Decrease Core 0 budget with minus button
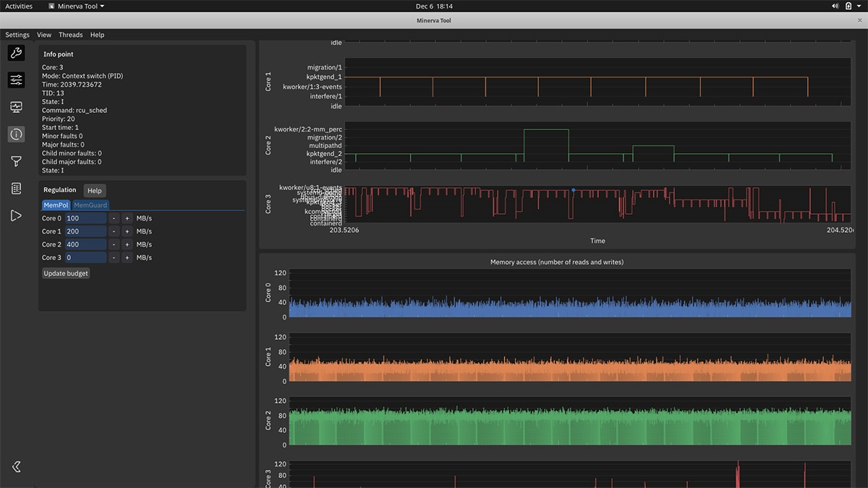The width and height of the screenshot is (868, 488). (x=114, y=218)
